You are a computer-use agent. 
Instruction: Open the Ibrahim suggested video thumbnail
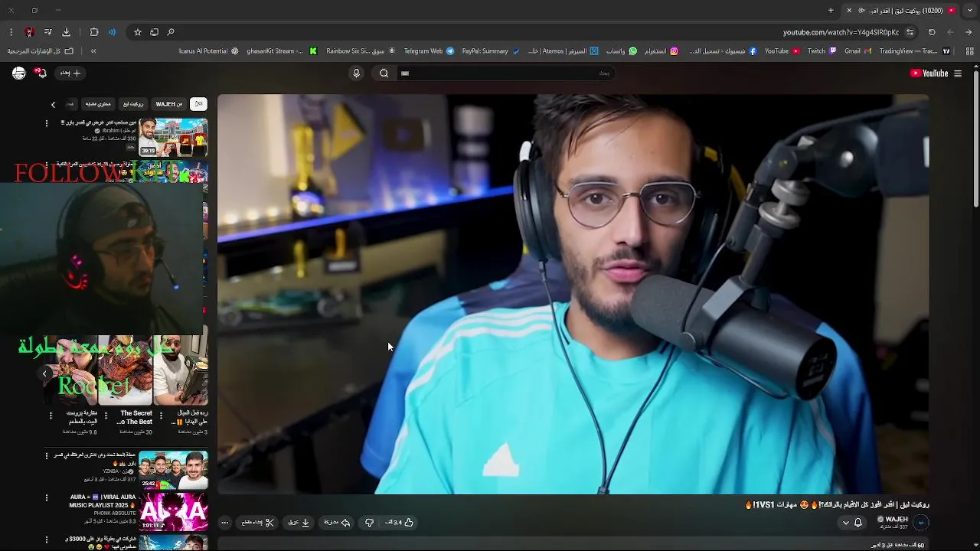click(x=173, y=137)
